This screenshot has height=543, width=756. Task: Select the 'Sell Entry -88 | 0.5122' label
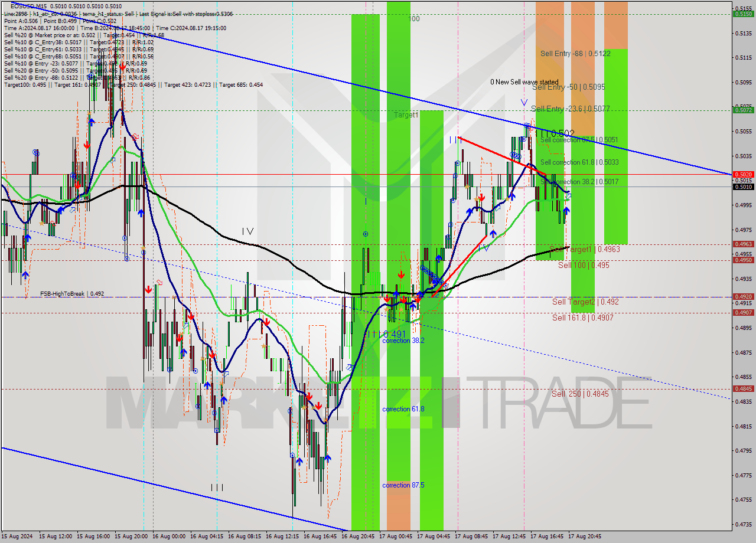click(x=575, y=54)
